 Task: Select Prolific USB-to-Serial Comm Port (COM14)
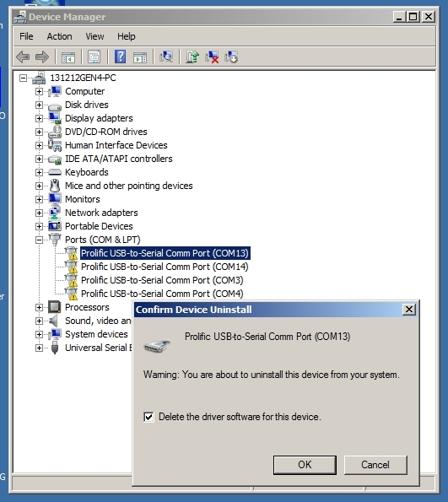click(165, 267)
